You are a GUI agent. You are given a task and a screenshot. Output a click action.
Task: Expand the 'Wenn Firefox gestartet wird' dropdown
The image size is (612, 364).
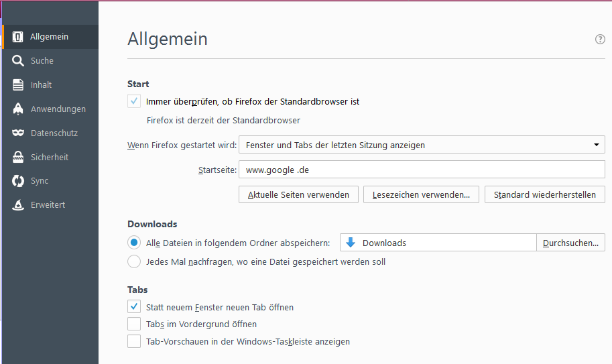click(422, 145)
